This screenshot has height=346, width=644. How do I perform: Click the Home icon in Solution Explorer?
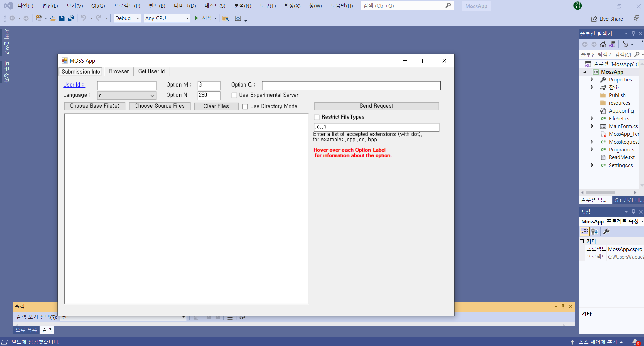point(603,44)
